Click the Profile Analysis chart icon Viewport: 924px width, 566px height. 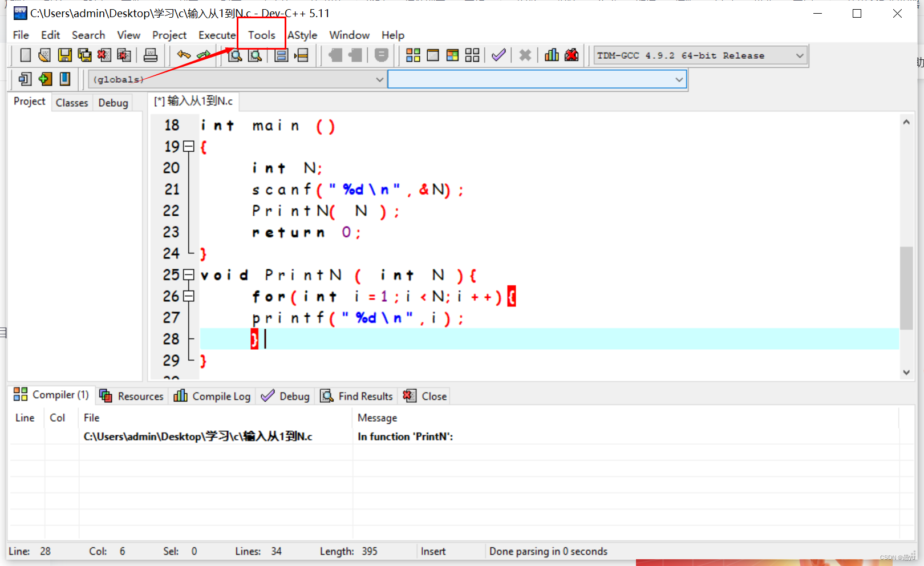click(x=551, y=55)
